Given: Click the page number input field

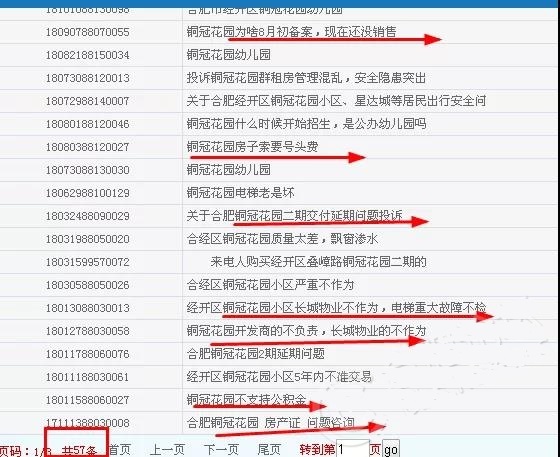Looking at the screenshot, I should 352,449.
